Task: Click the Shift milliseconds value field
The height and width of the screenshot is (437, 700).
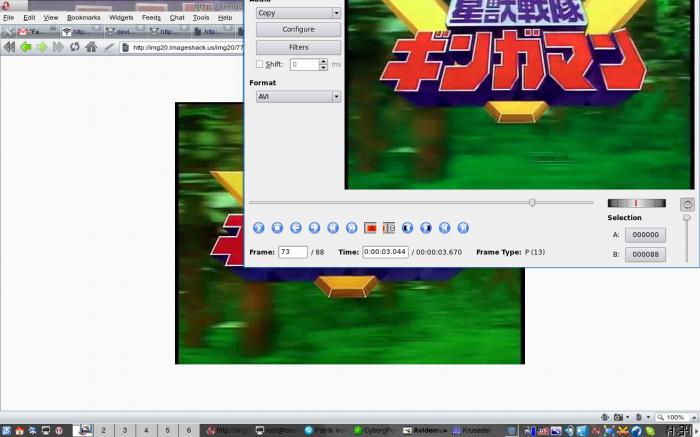Action: point(304,64)
